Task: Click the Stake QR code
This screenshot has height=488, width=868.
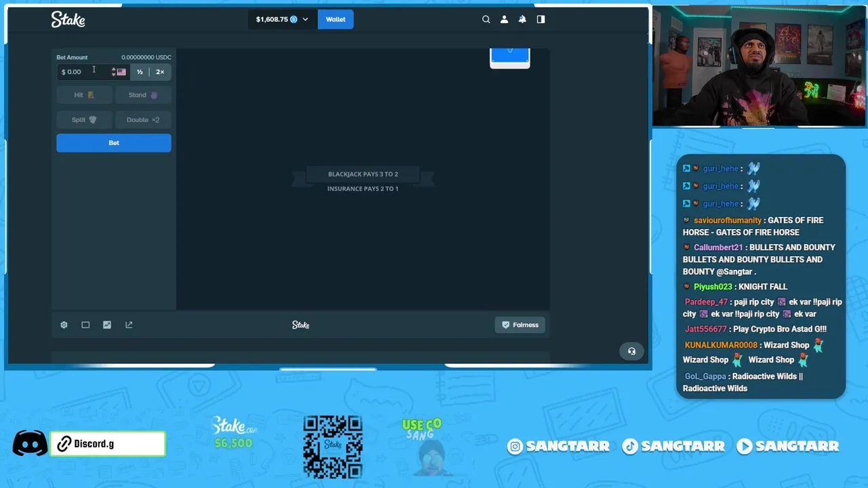Action: pos(332,447)
